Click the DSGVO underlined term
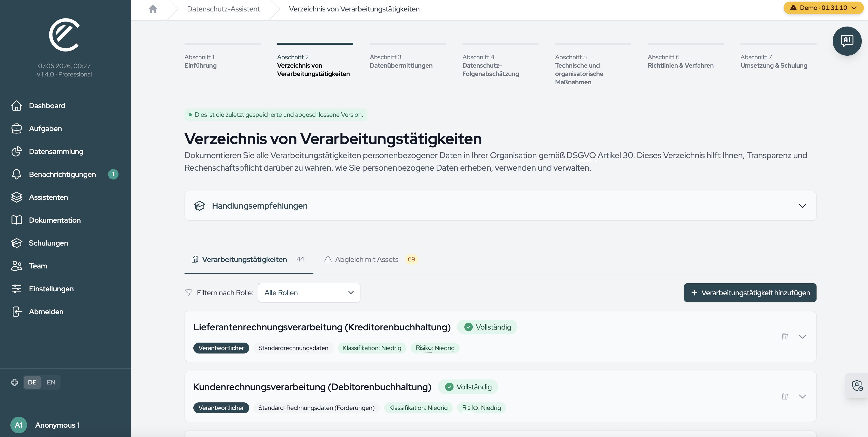The height and width of the screenshot is (437, 868). pyautogui.click(x=581, y=155)
